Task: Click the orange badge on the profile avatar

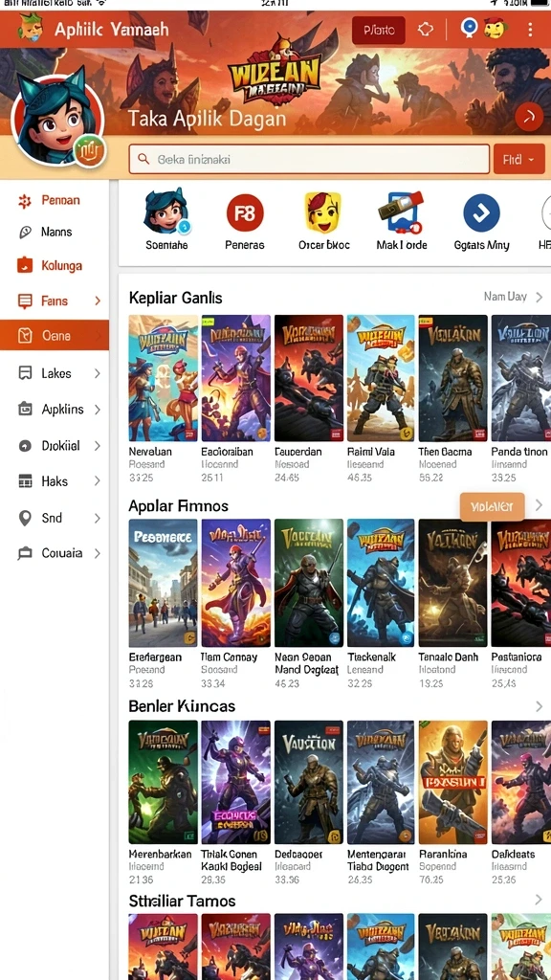Action: point(90,152)
